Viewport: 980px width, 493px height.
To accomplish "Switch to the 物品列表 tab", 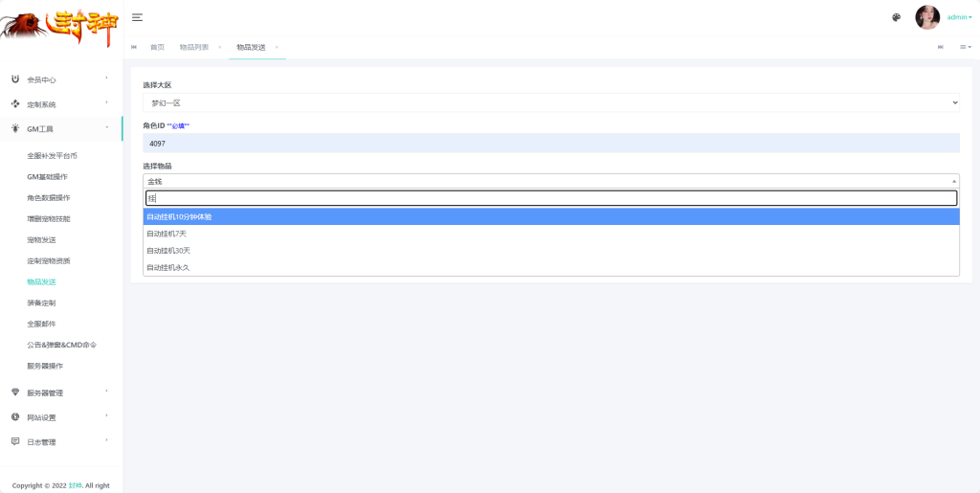I will coord(194,48).
